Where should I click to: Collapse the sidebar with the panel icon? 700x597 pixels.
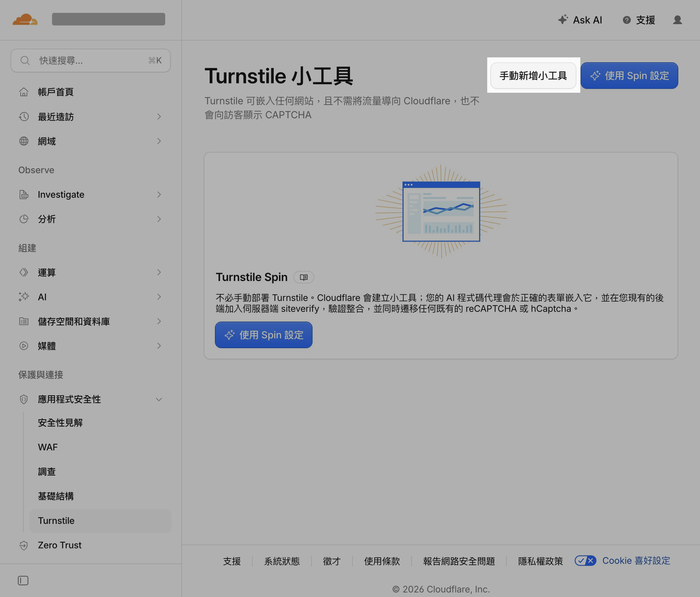pyautogui.click(x=23, y=581)
